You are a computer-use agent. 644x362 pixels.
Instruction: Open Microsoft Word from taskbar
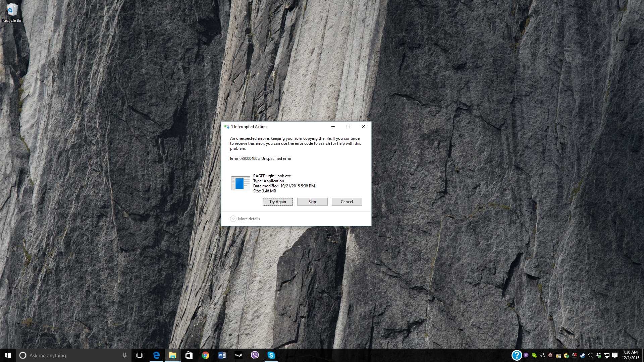[222, 355]
